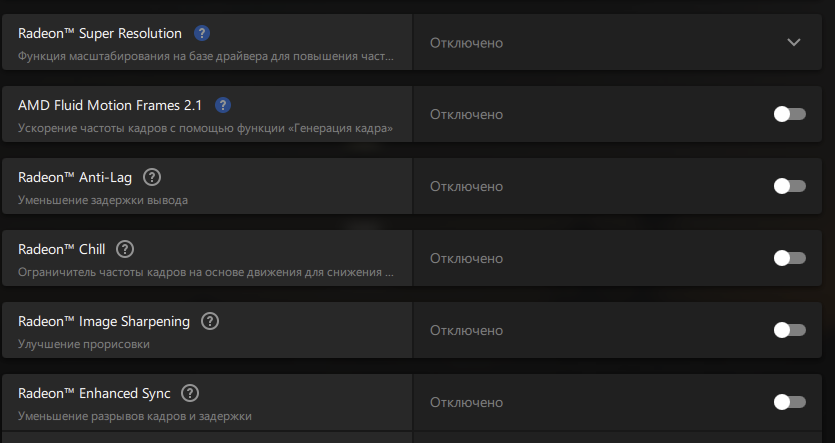This screenshot has height=443, width=835.
Task: Select the Radeon Chill title
Action: [61, 249]
